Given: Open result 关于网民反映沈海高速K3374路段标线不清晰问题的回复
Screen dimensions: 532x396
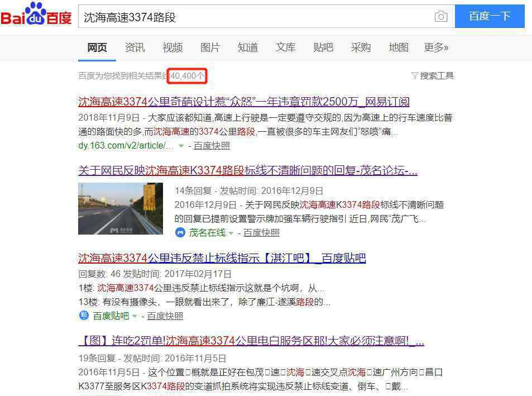Looking at the screenshot, I should coord(248,170).
